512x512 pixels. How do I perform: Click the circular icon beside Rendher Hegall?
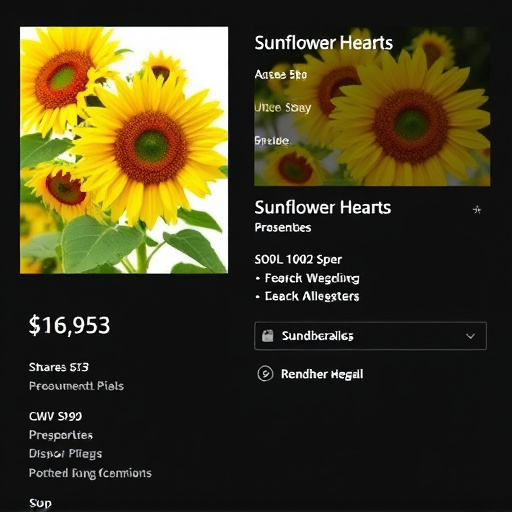point(265,373)
